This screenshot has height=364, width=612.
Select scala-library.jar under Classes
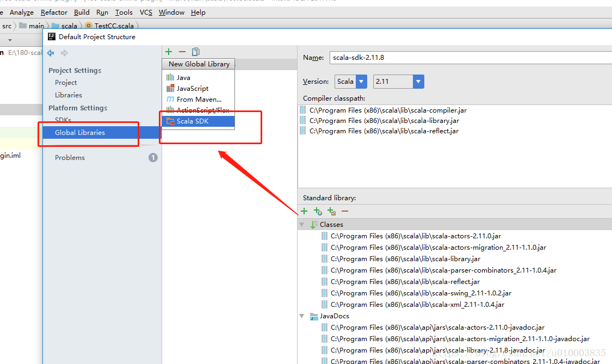[x=405, y=258]
